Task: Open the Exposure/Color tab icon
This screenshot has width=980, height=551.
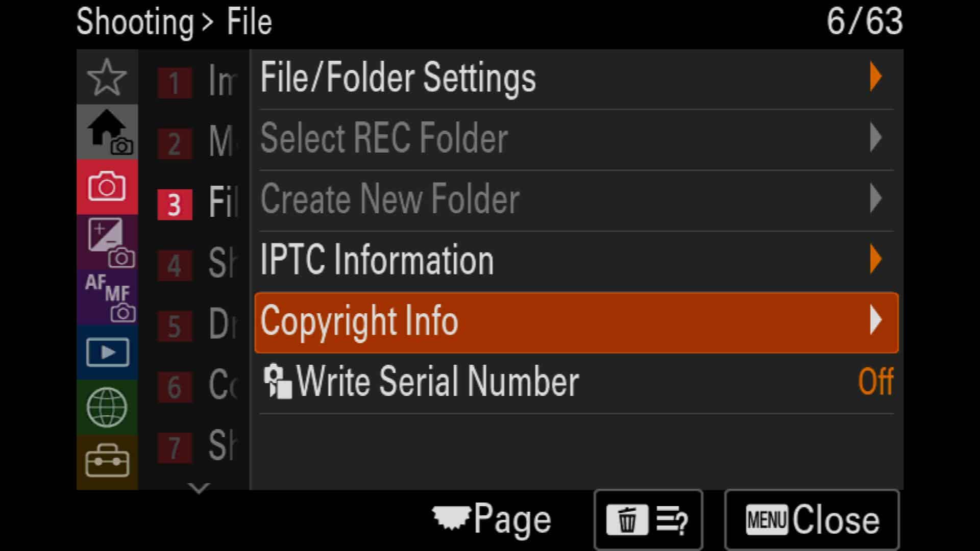Action: (x=107, y=242)
